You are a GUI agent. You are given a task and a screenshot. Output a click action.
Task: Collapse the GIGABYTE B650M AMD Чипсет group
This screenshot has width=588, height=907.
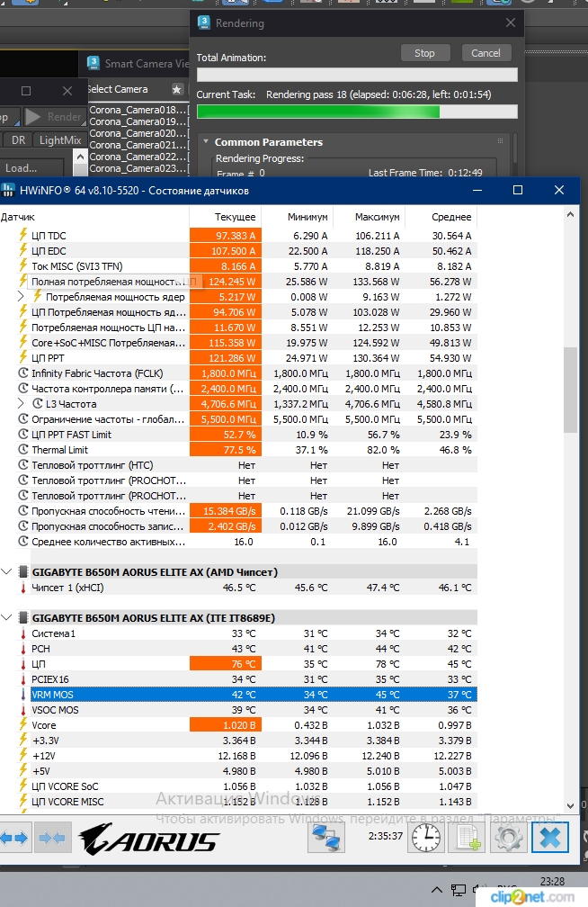coord(6,571)
